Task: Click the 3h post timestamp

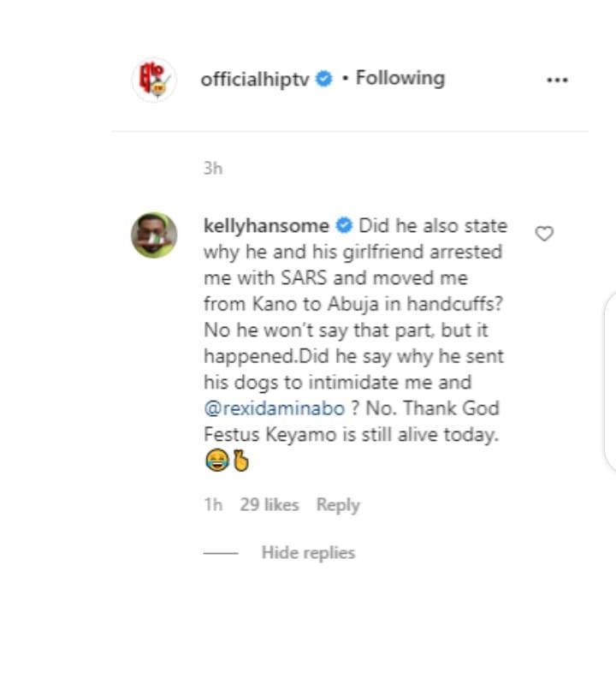Action: tap(213, 169)
